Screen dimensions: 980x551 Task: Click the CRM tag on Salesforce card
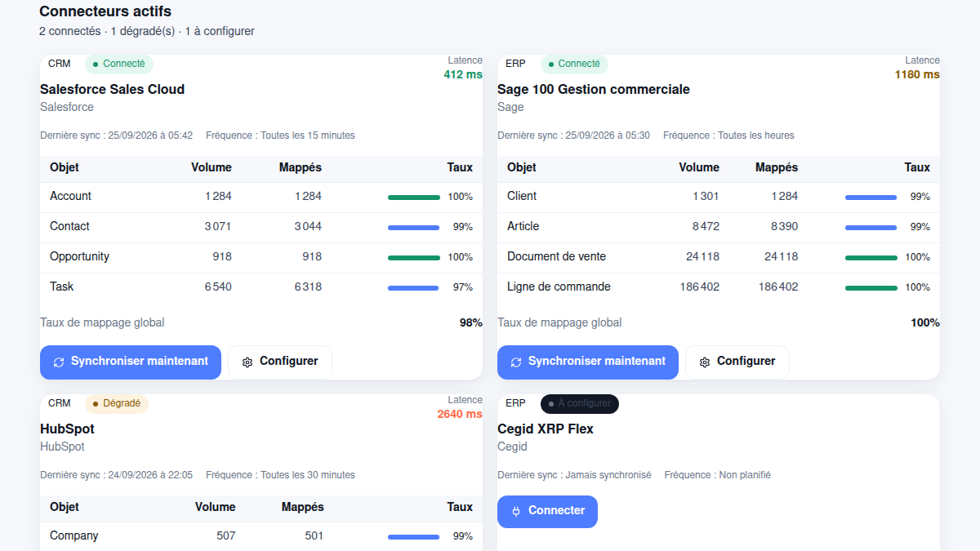[60, 64]
